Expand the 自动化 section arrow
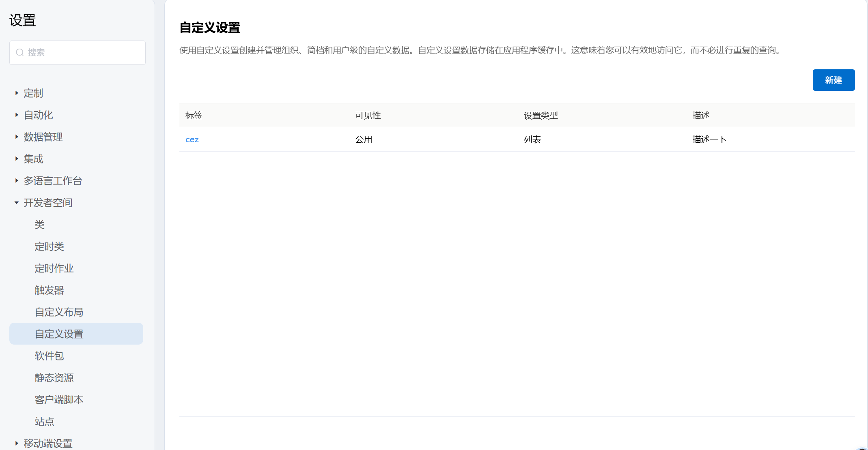This screenshot has height=450, width=868. click(17, 115)
